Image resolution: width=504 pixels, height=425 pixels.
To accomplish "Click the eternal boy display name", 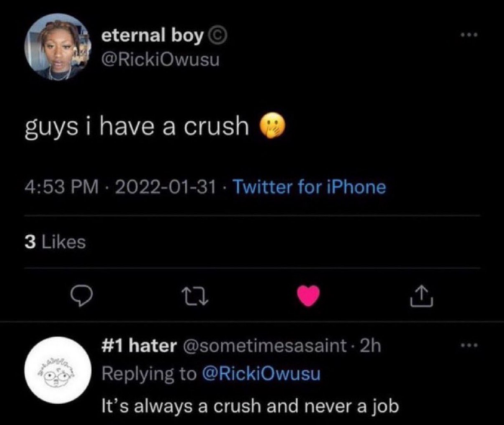I will pos(153,34).
